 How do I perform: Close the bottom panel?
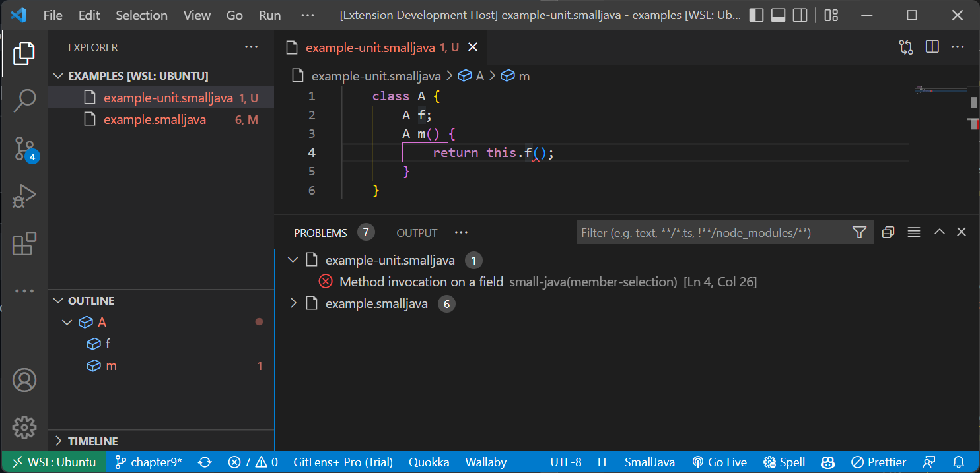[x=962, y=232]
